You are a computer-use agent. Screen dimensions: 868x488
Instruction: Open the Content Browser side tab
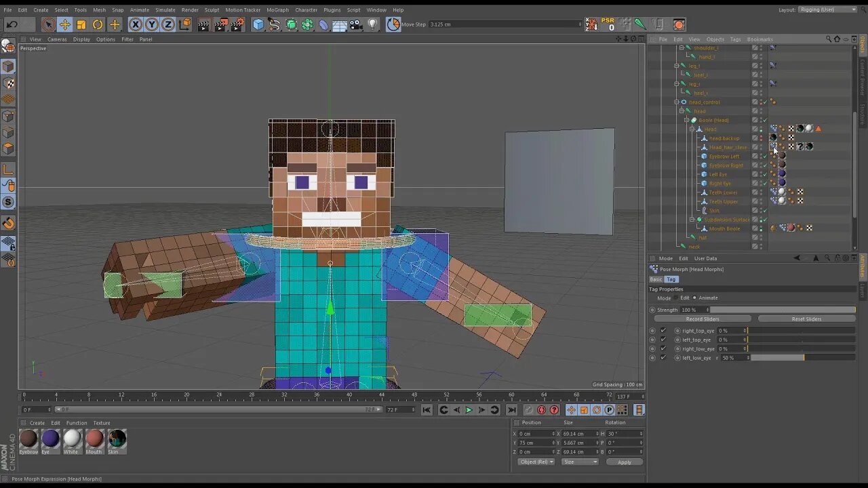(x=863, y=76)
